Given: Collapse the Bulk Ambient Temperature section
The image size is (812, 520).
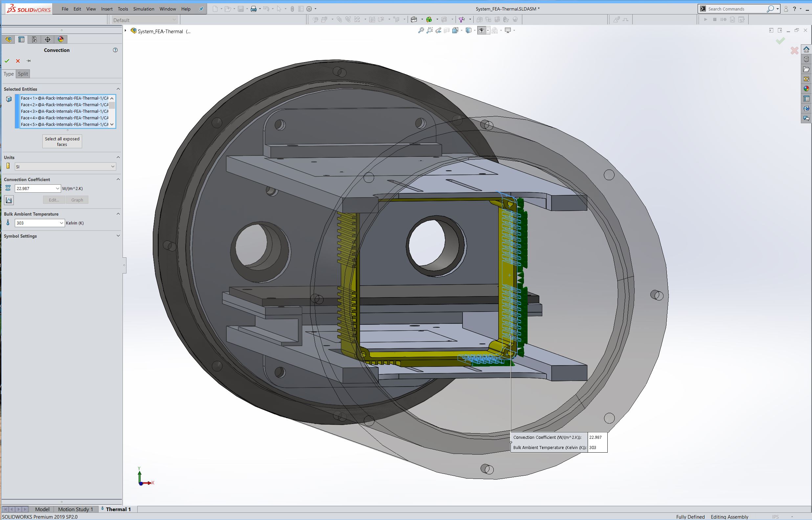Looking at the screenshot, I should [118, 214].
